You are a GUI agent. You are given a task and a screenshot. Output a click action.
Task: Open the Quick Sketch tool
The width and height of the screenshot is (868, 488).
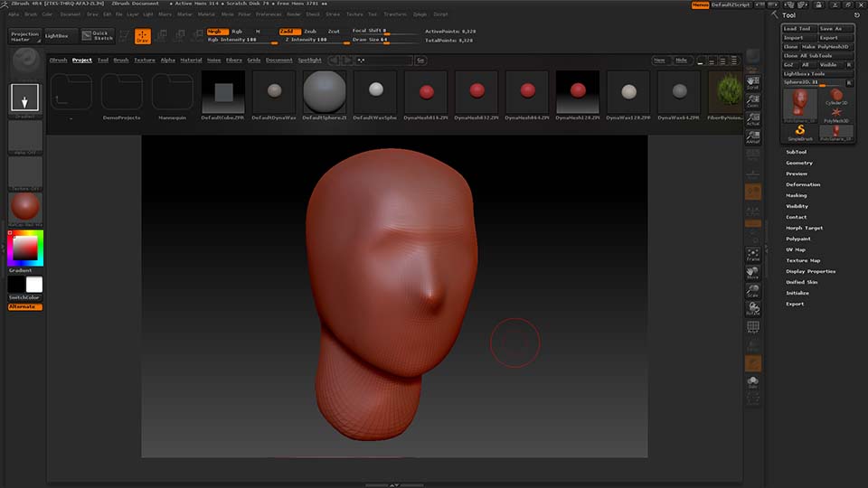pos(98,36)
